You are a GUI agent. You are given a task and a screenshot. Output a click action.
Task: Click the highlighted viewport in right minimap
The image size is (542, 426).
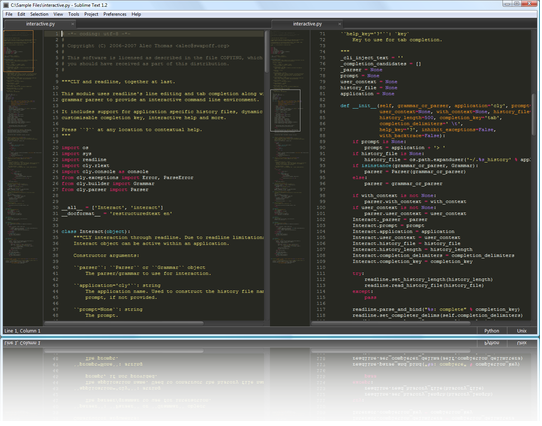[x=286, y=111]
